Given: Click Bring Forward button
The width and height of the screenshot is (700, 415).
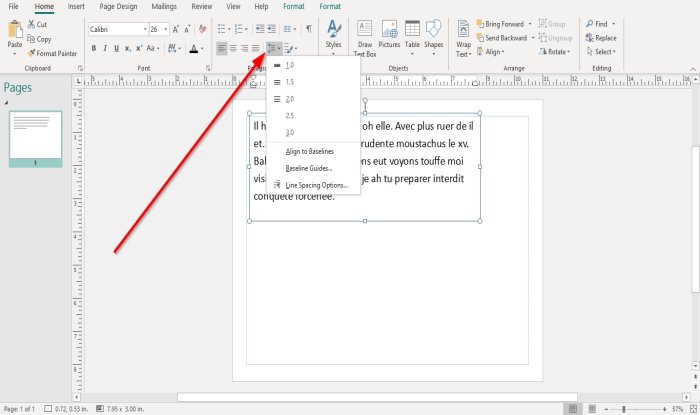Looking at the screenshot, I should pos(500,24).
